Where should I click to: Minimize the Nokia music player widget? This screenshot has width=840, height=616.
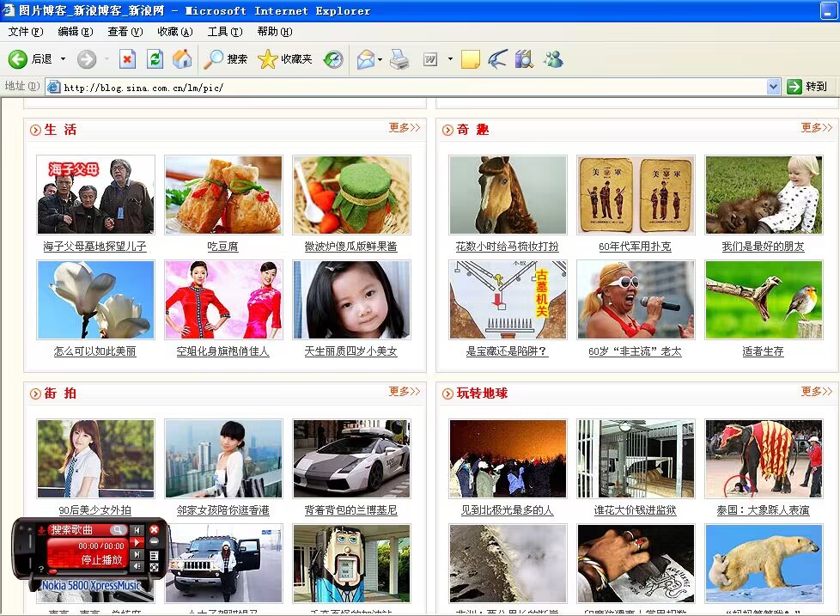[154, 542]
